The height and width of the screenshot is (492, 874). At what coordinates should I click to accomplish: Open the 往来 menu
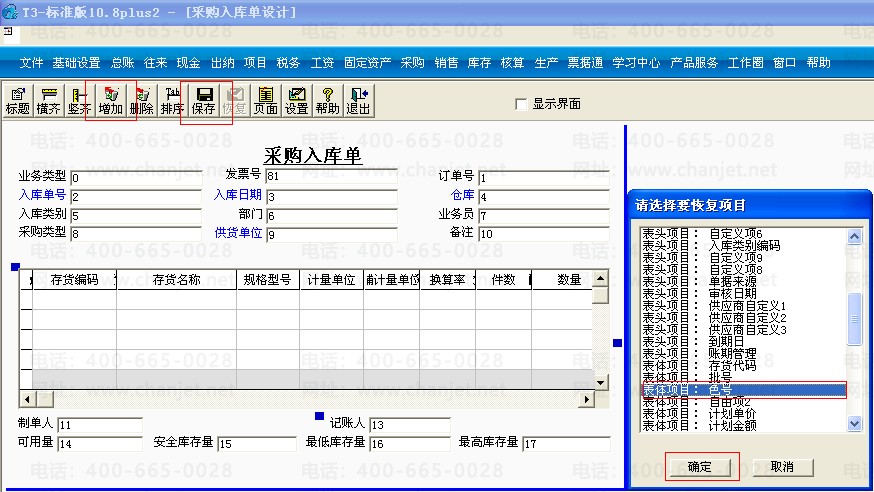155,63
